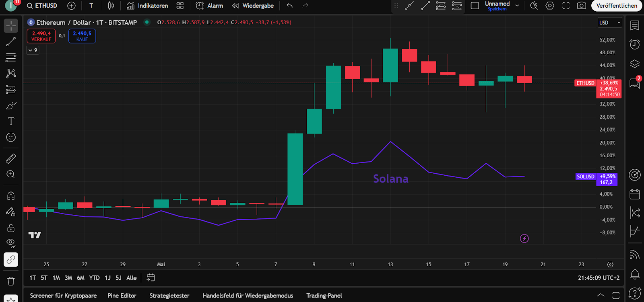Click the Veröffentlichen button
The image size is (644, 302).
tap(617, 6)
